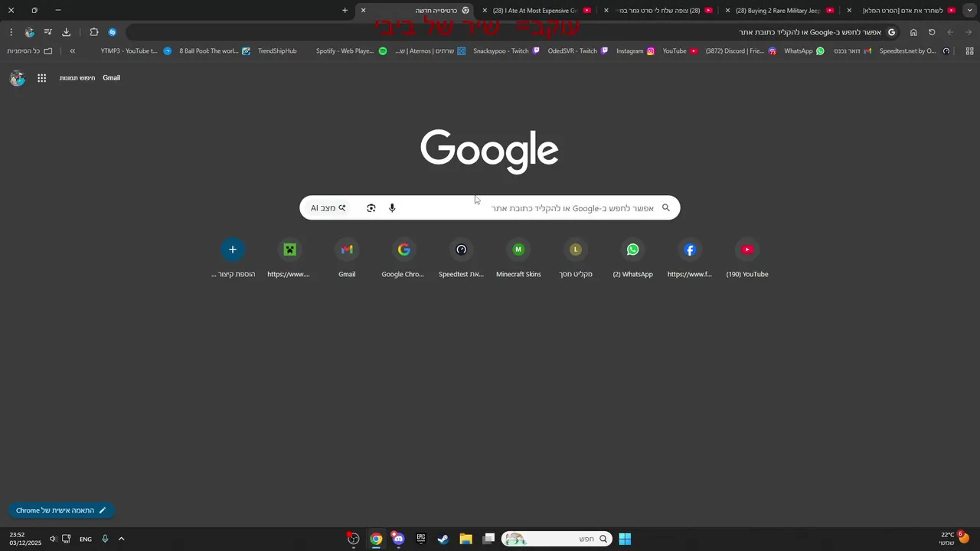The image size is (980, 551).
Task: Open Discord from the taskbar
Action: click(398, 539)
